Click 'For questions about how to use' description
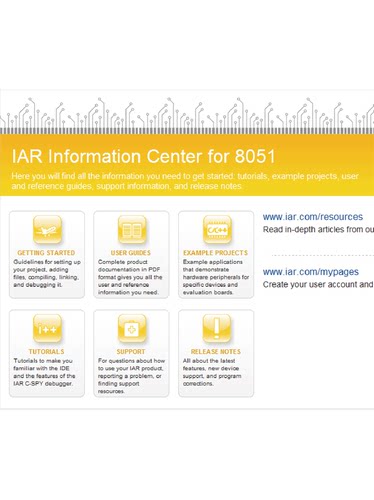 click(x=131, y=376)
